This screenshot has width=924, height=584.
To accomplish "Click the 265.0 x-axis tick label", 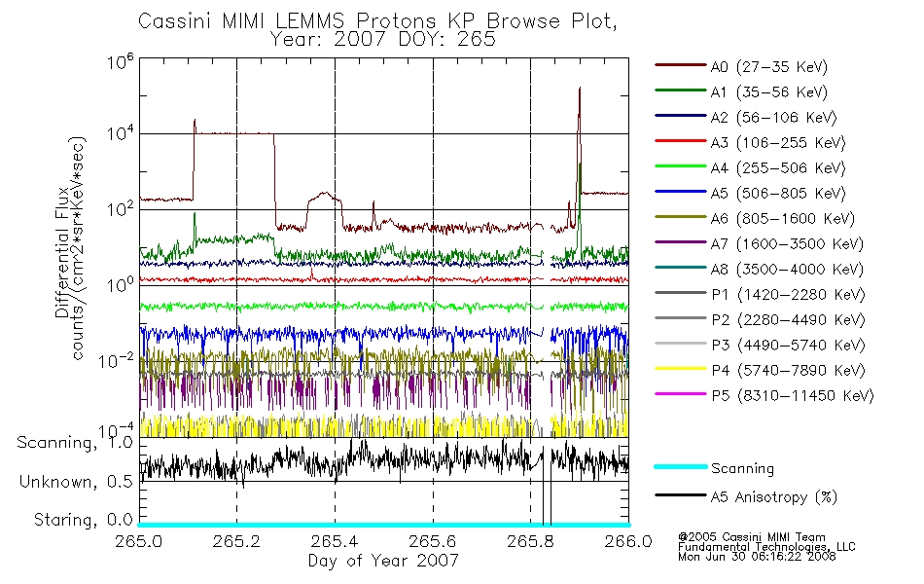I will point(139,541).
